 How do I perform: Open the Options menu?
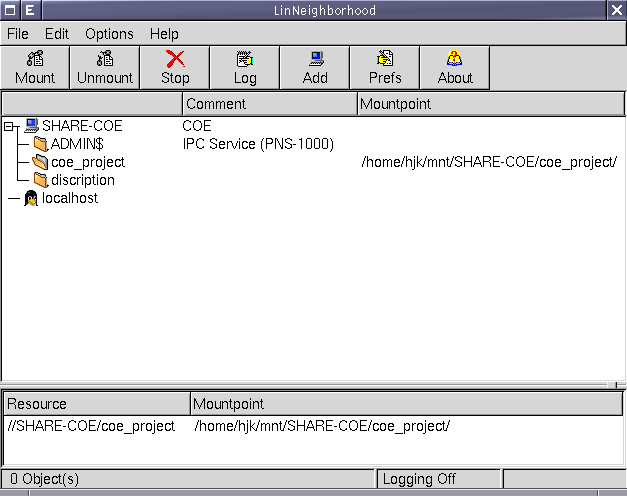click(109, 34)
